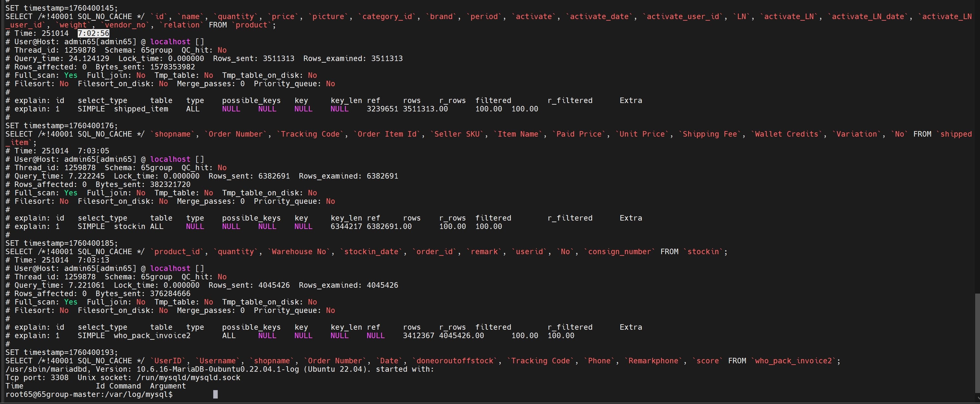980x404 pixels.
Task: Click the /run/mysqld/mysqld.sock socket path
Action: pos(188,377)
